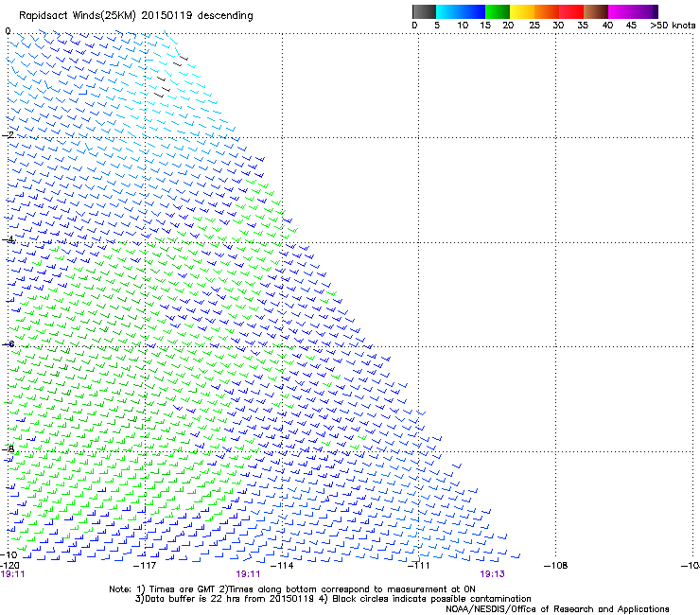Viewport: 700px width, 615px height.
Task: Click the purple '19:11' time left of -114
Action: tap(248, 574)
